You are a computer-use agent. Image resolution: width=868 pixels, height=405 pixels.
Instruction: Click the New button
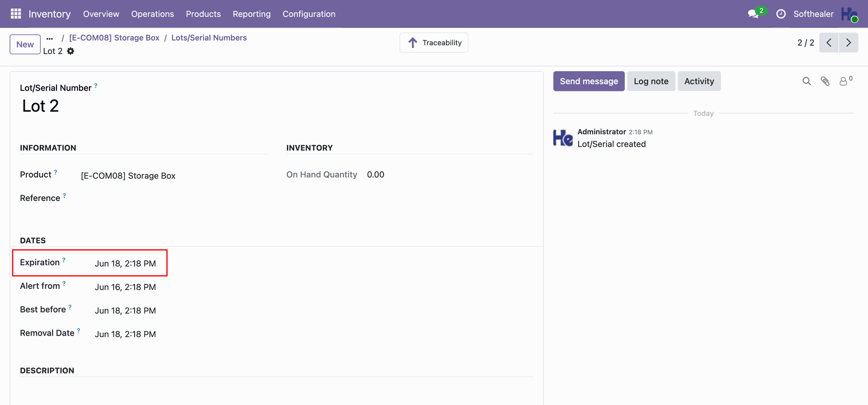coord(25,44)
